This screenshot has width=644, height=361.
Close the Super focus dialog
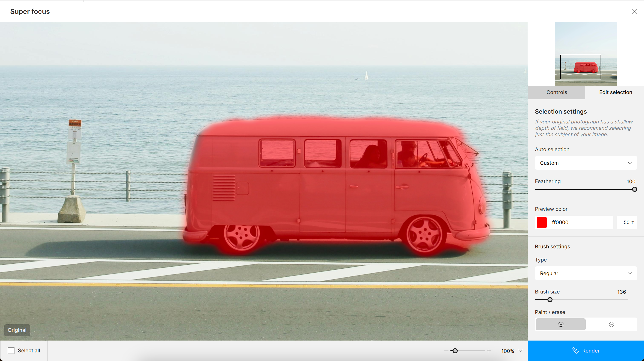coord(634,12)
